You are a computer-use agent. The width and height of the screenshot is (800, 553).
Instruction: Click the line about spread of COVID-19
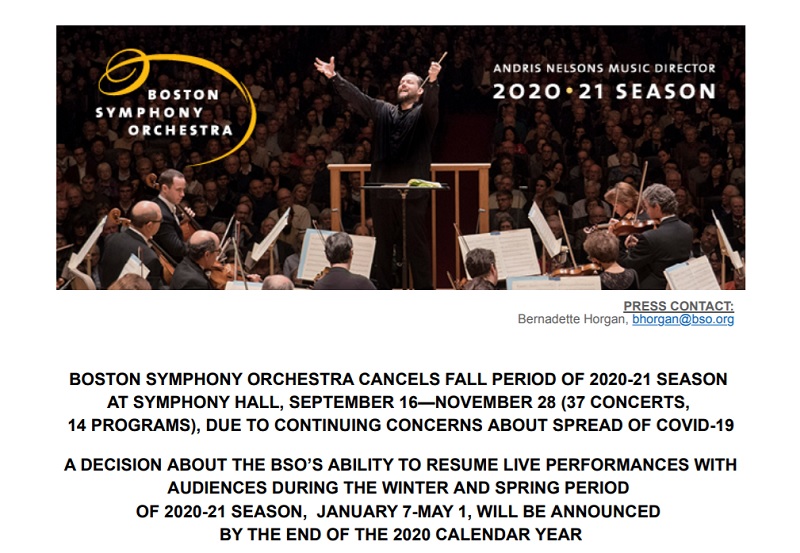(x=401, y=425)
